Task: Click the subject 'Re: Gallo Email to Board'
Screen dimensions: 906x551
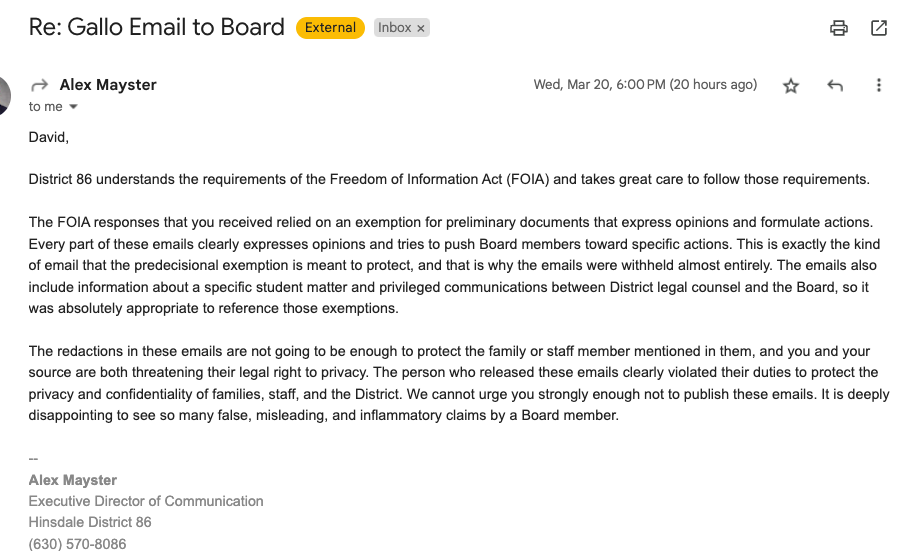Action: point(157,28)
